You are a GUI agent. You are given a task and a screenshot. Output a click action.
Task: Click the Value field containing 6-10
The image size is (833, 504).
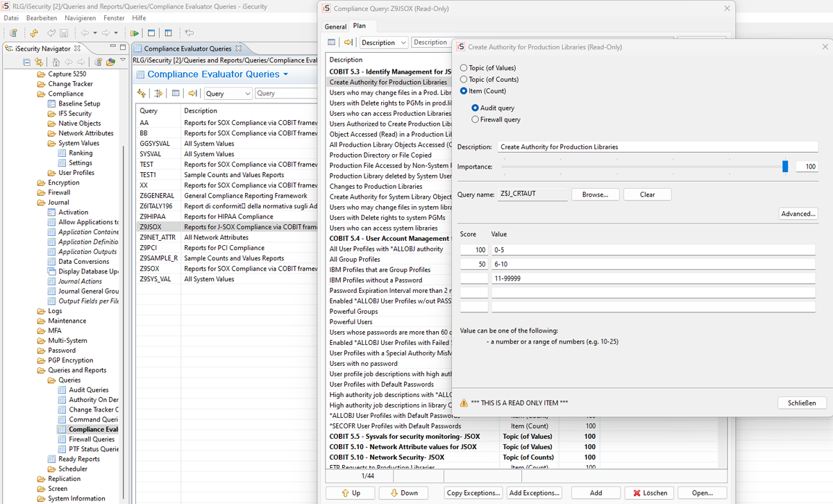coord(653,264)
